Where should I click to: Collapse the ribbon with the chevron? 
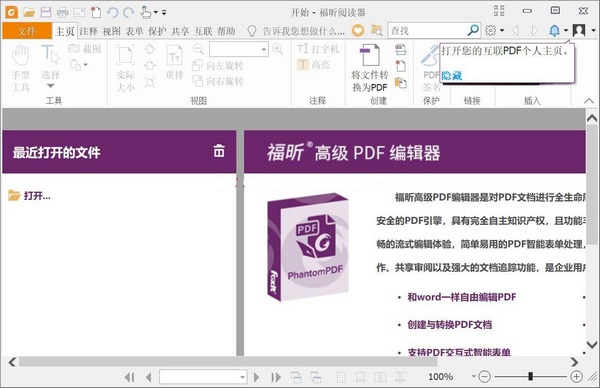click(x=589, y=101)
